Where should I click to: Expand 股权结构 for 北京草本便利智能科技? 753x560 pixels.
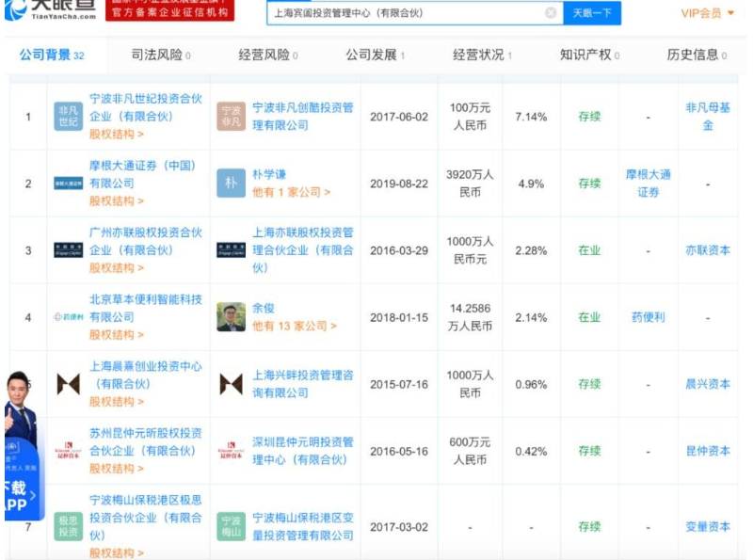point(116,335)
